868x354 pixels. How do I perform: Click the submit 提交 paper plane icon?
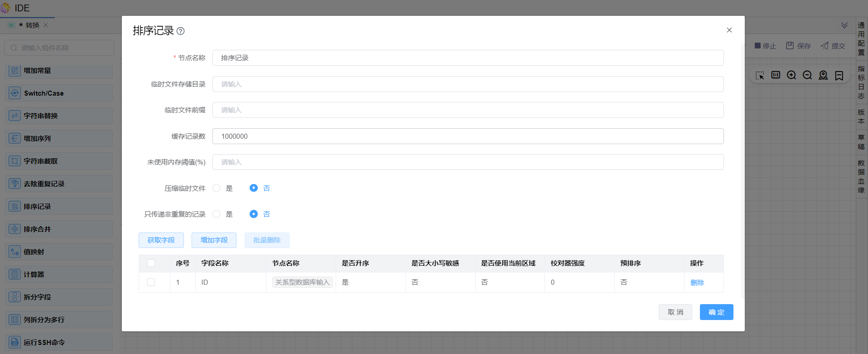click(825, 46)
